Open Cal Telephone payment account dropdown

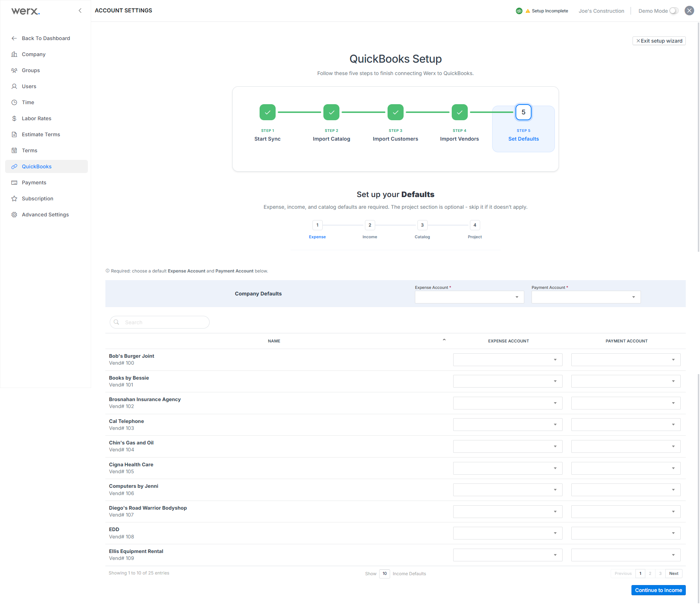(x=626, y=425)
